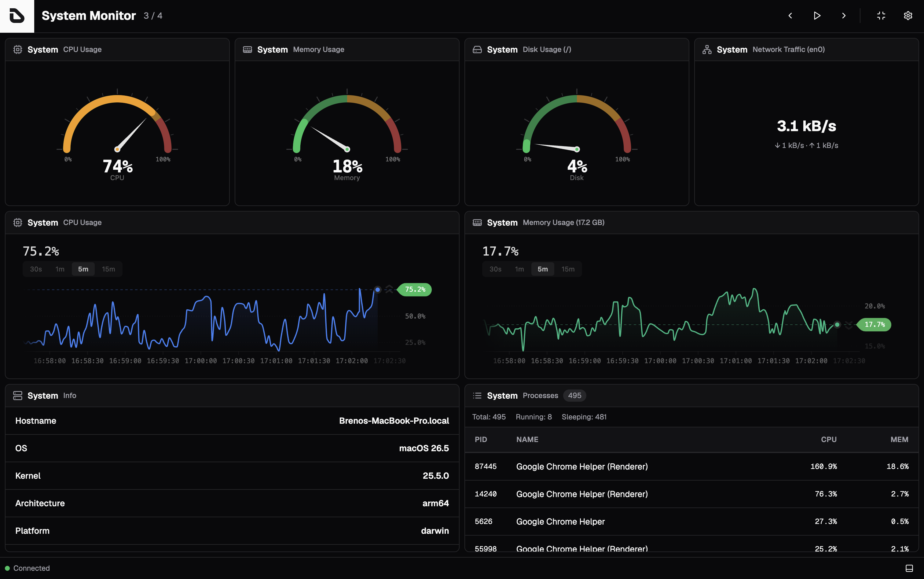The width and height of the screenshot is (924, 579).
Task: Select 1m range on CPU chart
Action: click(60, 269)
